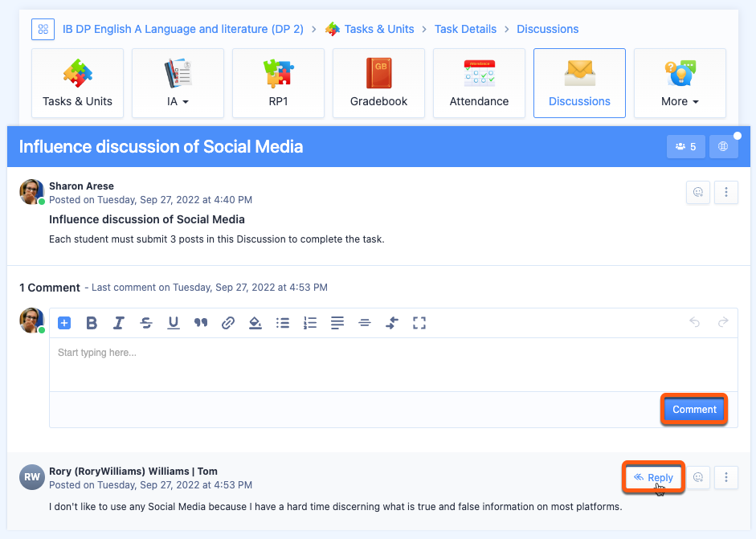Reply to Rory Williams' comment
The width and height of the screenshot is (756, 539).
(x=653, y=477)
